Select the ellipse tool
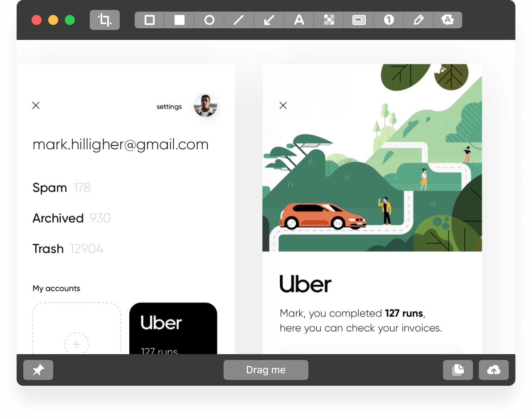 (x=209, y=20)
